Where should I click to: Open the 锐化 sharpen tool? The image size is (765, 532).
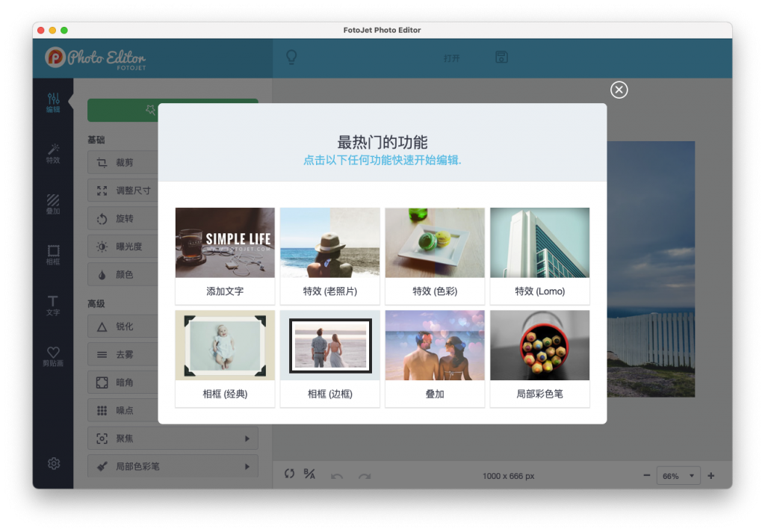coord(123,327)
